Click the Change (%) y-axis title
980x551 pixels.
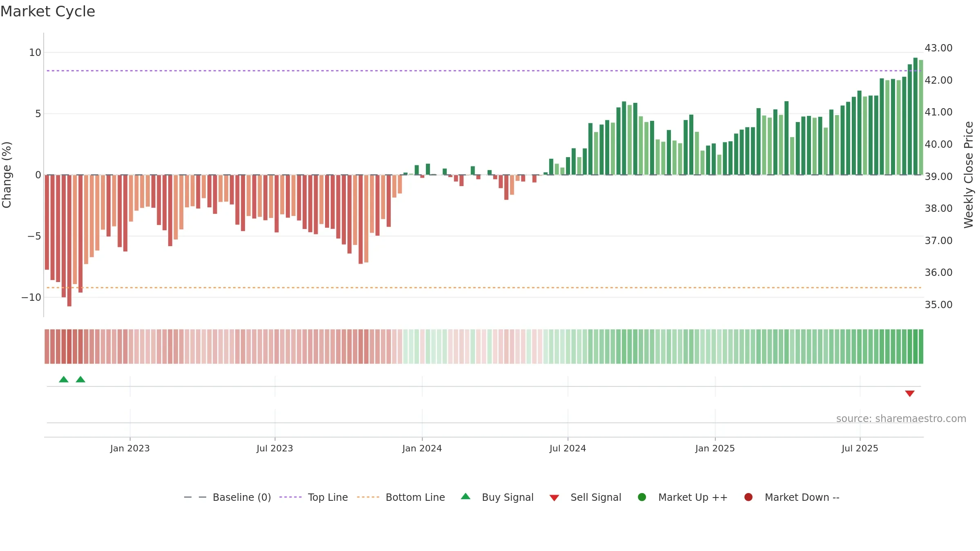7,175
